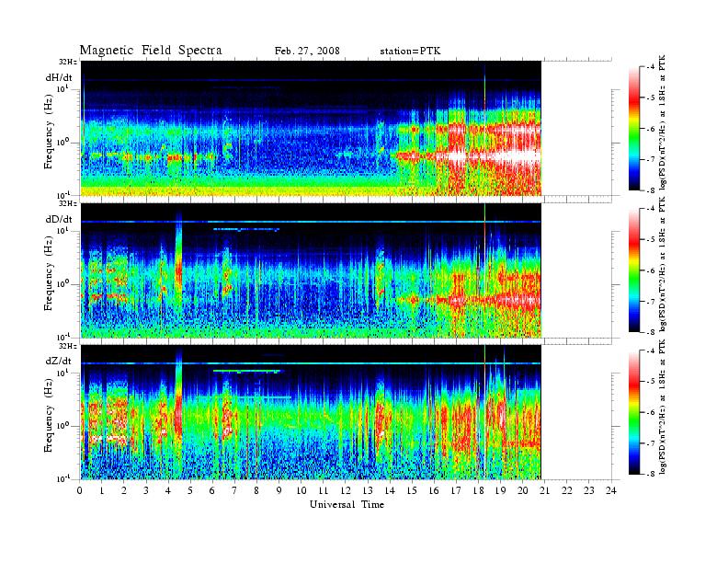The image size is (728, 563).
Task: Click the dD/dt spectrogram plot
Action: tap(311, 270)
